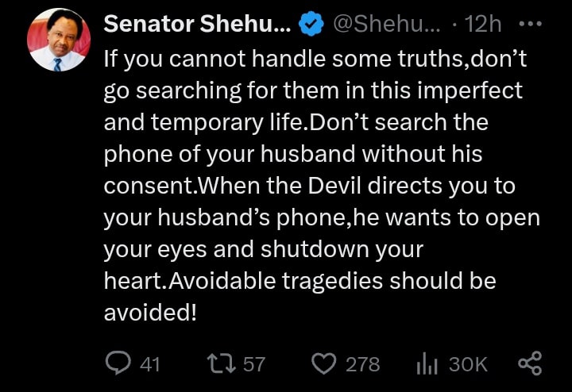
Task: Open the three-dot more options menu
Action: pyautogui.click(x=528, y=24)
